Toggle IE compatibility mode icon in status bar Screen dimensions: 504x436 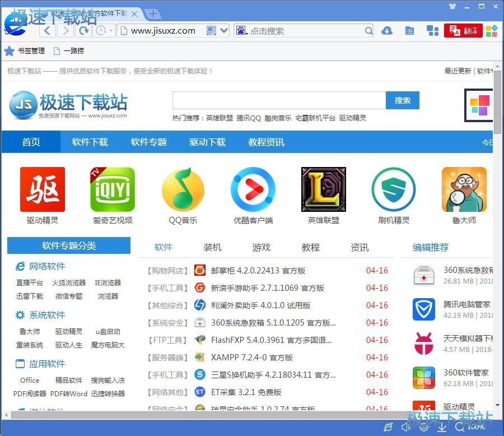388,427
